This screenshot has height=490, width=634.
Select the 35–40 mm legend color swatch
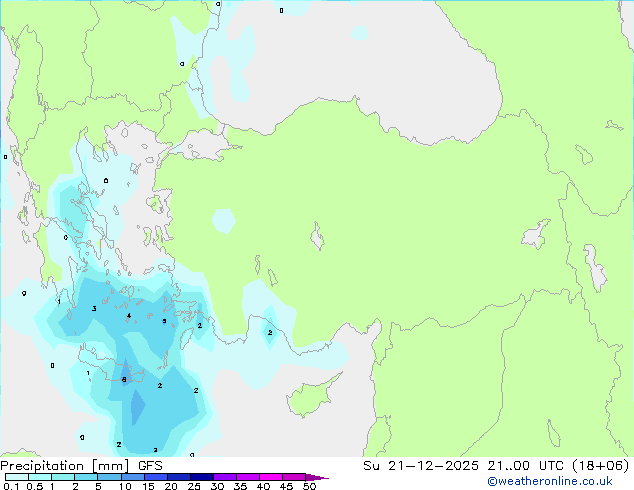tap(248, 477)
